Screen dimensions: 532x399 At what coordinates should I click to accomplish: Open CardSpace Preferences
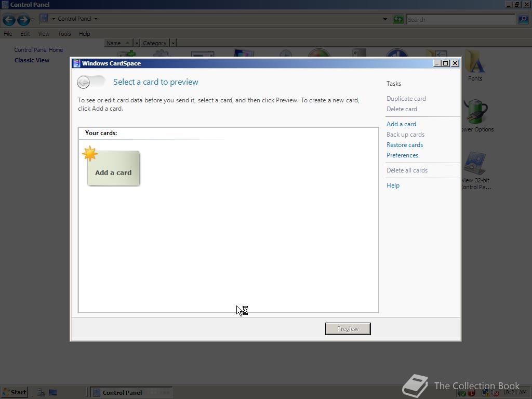pyautogui.click(x=402, y=155)
